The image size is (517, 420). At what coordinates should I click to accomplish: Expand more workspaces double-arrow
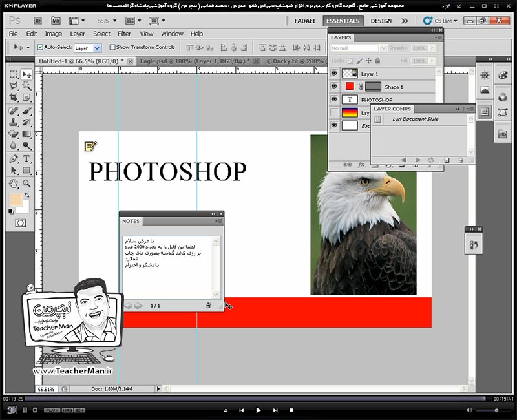pos(405,21)
